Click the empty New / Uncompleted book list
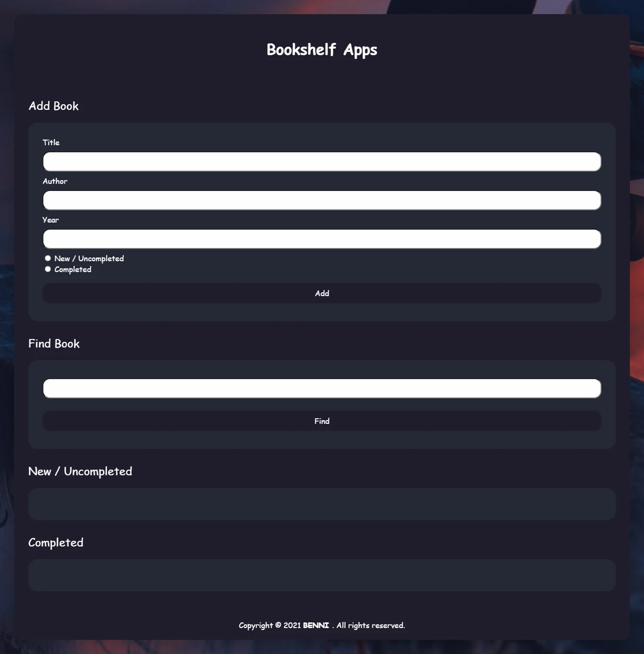 (x=322, y=504)
